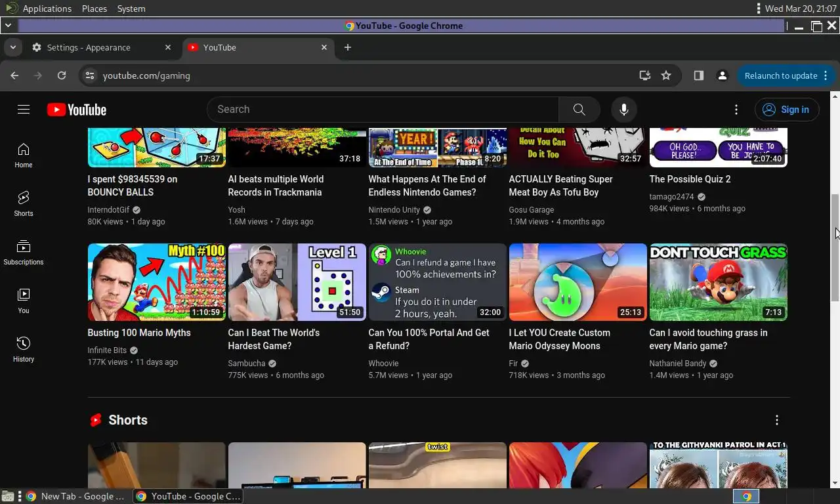Reload the page in Chrome

62,75
